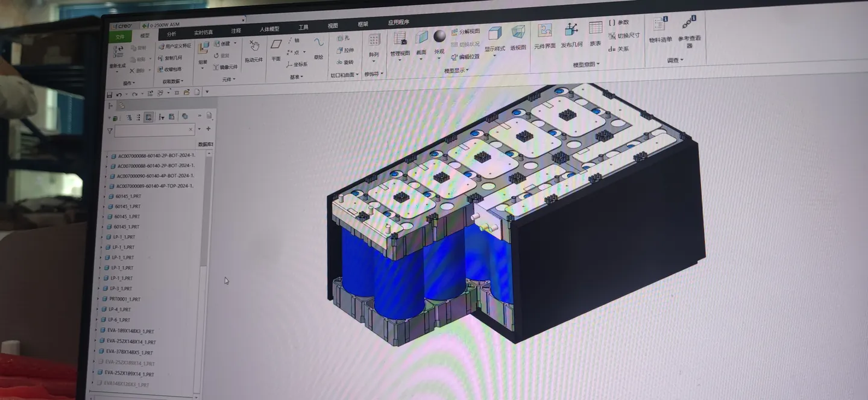The height and width of the screenshot is (400, 868).
Task: Click the Section (截面) icon
Action: point(421,38)
